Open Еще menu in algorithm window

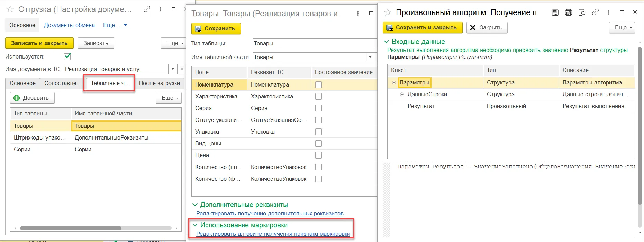[x=622, y=28]
